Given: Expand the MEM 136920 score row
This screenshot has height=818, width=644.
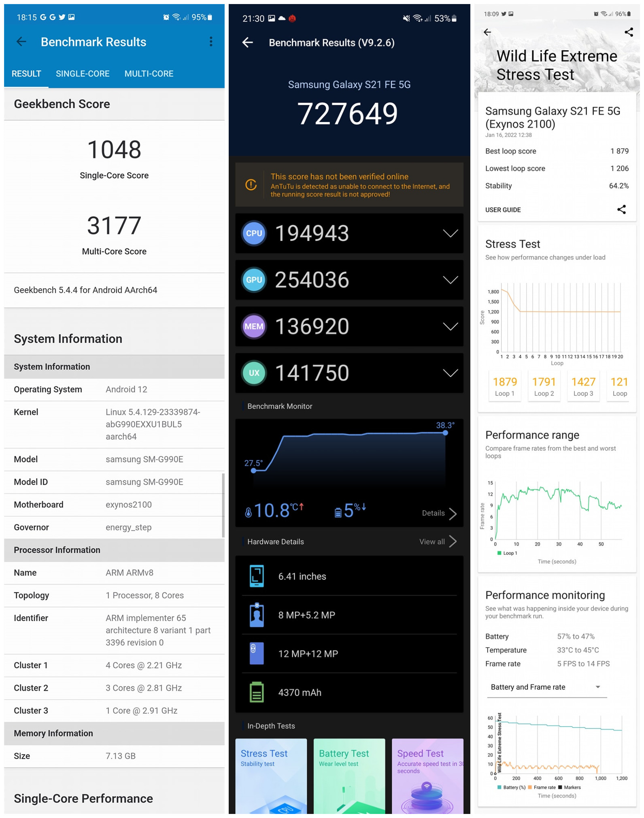Looking at the screenshot, I should 450,326.
